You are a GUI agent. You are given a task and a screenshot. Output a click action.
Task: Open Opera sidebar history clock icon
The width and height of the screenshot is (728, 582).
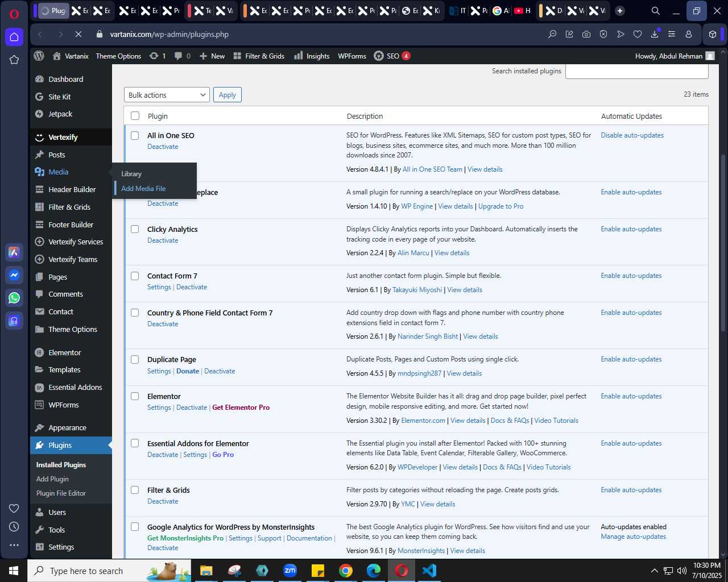[x=14, y=527]
